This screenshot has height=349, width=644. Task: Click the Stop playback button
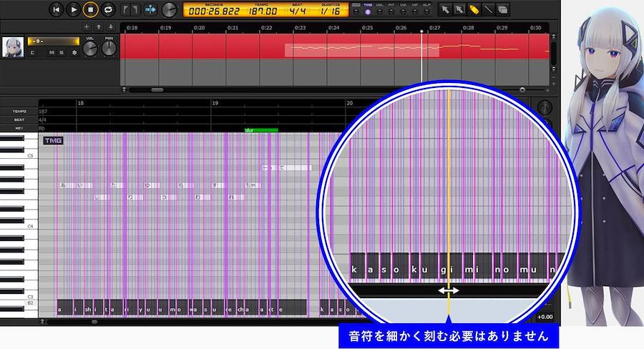pos(91,9)
